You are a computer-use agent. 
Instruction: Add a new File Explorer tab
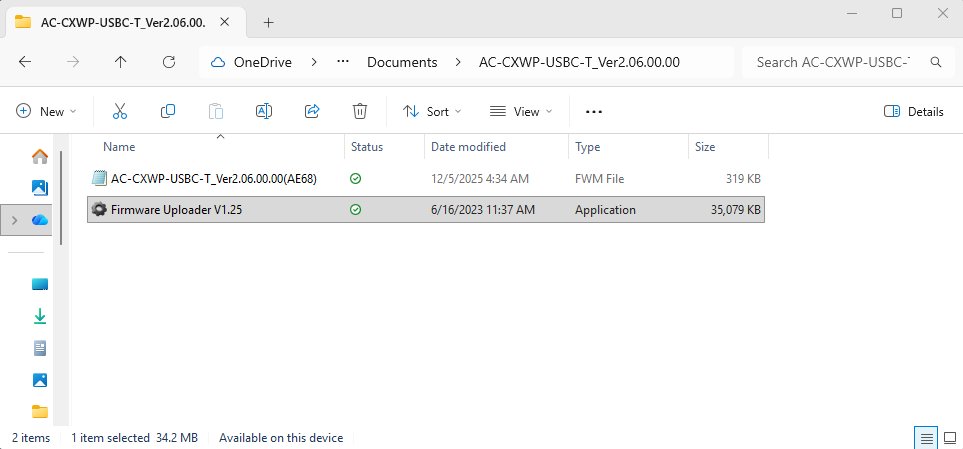[x=268, y=22]
